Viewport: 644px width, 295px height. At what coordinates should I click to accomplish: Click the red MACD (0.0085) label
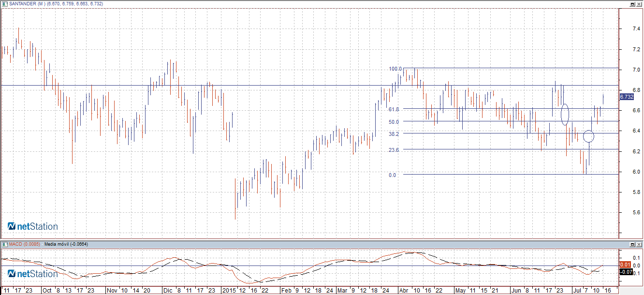tap(25, 245)
